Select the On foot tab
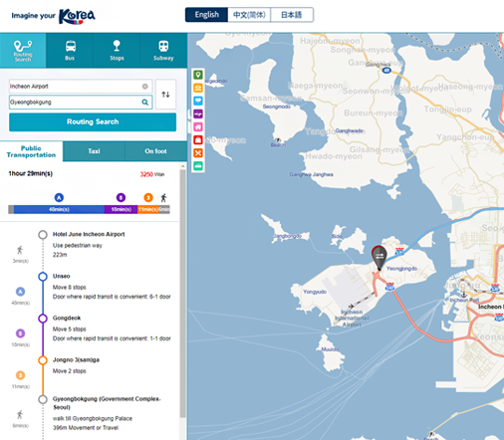 click(155, 151)
